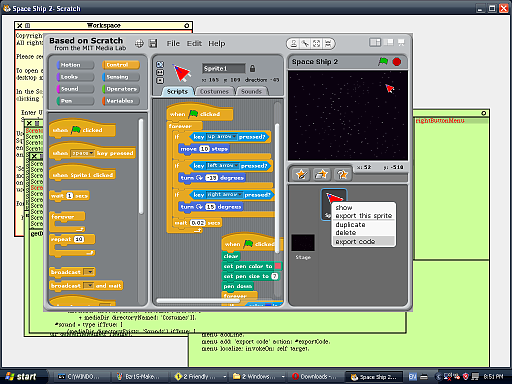Click the set pen color swatch

pos(277,266)
